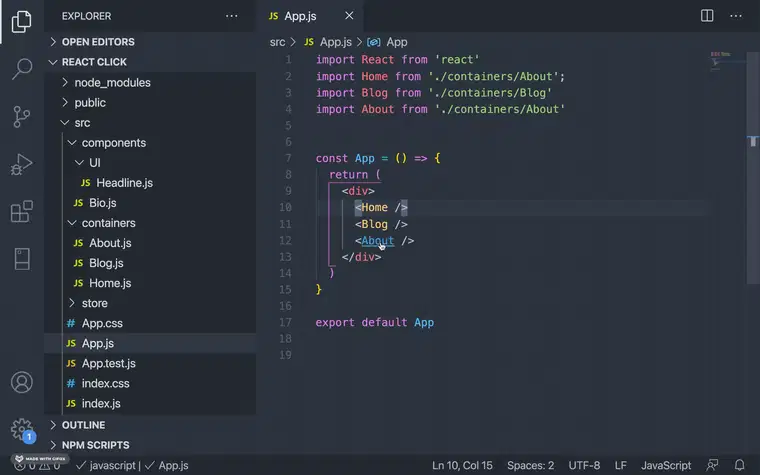Image resolution: width=760 pixels, height=475 pixels.
Task: Expand the OPEN EDITORS section
Action: (150, 42)
